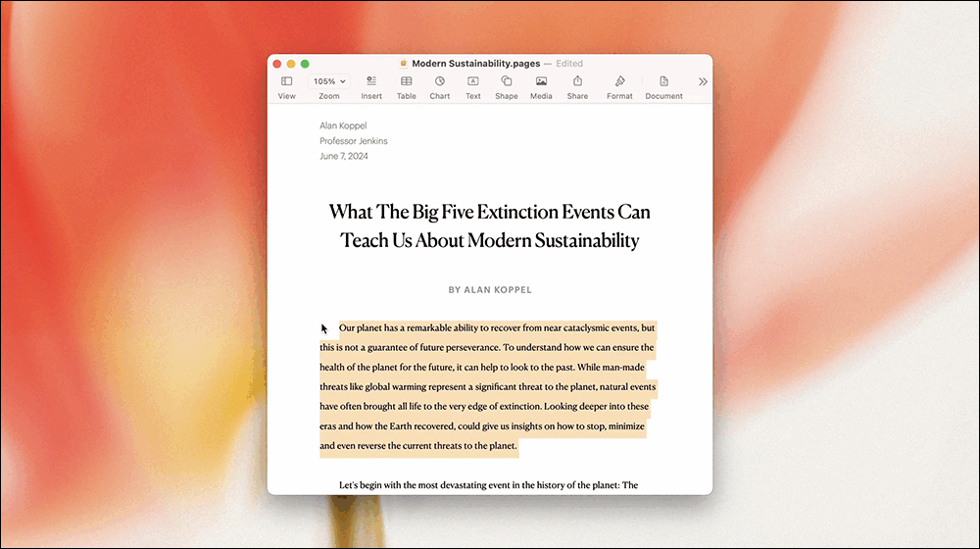Insert a Chart from the toolbar
This screenshot has width=980, height=549.
click(440, 81)
